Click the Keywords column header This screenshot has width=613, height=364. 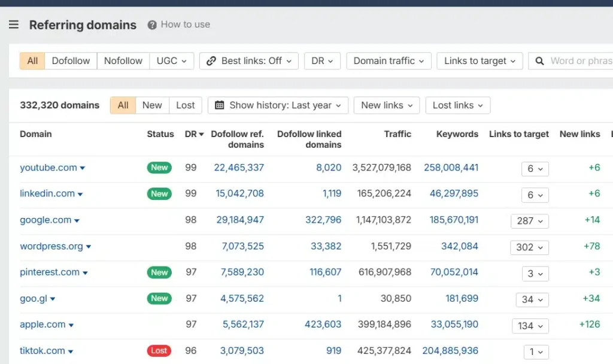tap(457, 134)
